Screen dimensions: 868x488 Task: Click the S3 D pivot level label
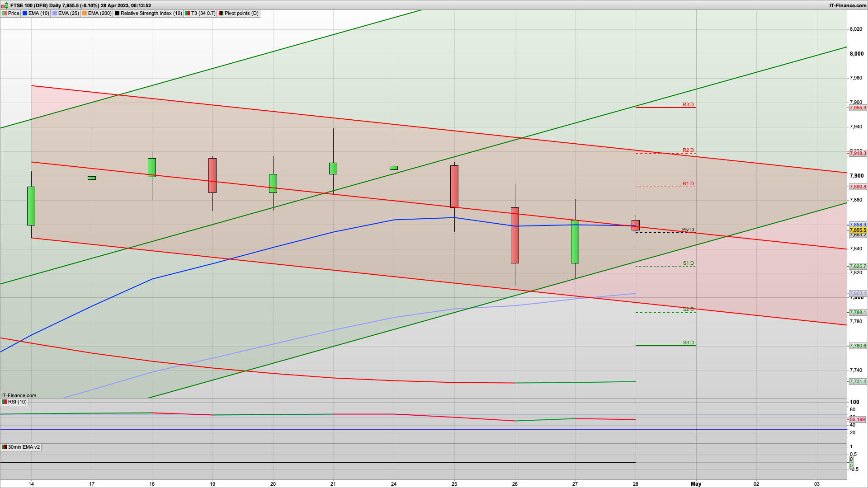tap(688, 343)
